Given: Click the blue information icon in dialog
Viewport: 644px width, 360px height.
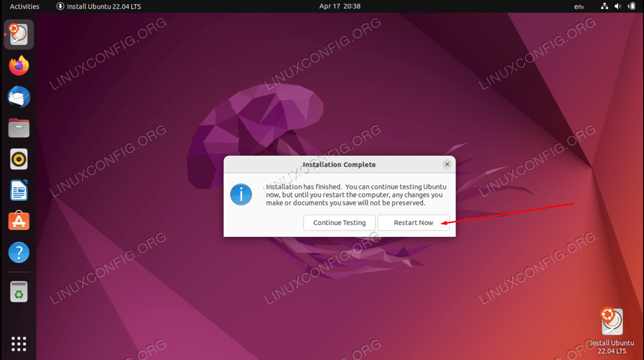Looking at the screenshot, I should 241,194.
